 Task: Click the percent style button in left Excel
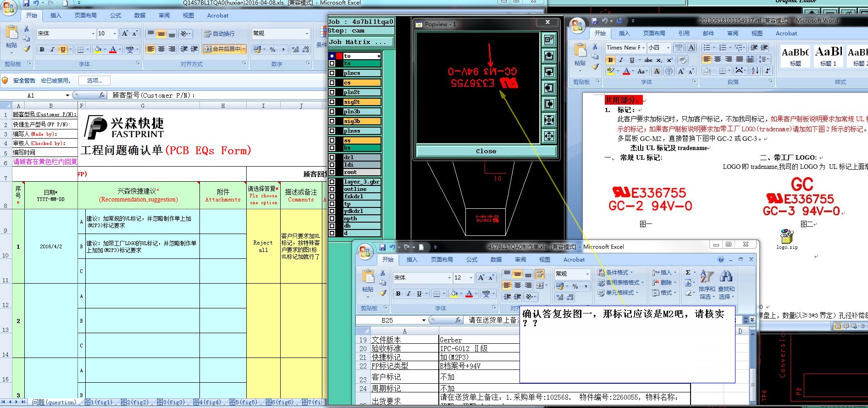click(272, 50)
